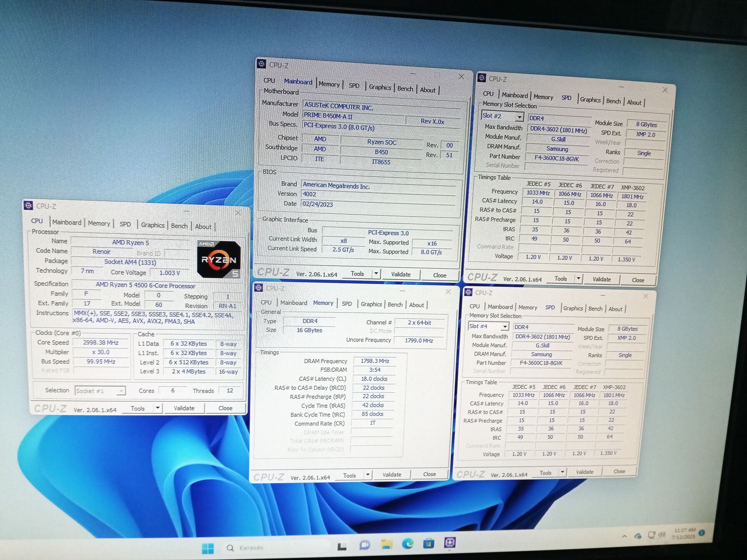The image size is (747, 560).
Task: Open Graphics tab in the Slot #4 SPD window
Action: click(573, 308)
